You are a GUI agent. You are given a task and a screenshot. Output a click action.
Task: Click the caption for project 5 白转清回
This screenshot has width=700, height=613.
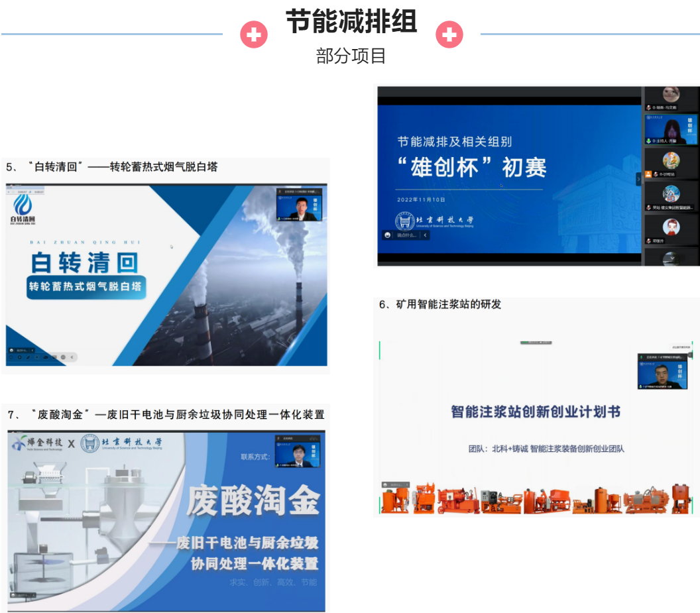coord(112,166)
